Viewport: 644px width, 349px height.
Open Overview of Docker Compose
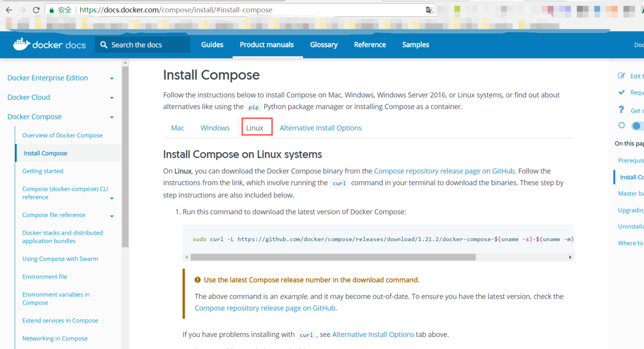(62, 136)
